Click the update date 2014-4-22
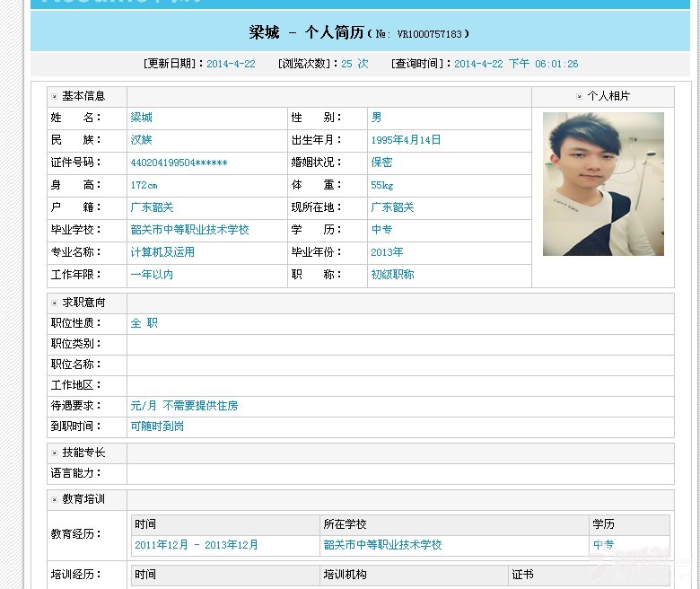The width and height of the screenshot is (700, 589). (x=231, y=64)
